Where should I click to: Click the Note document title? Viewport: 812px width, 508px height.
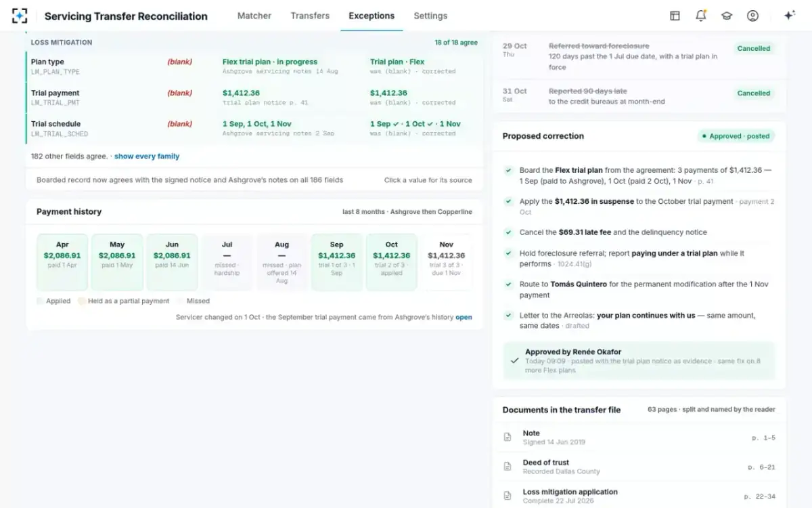[531, 433]
